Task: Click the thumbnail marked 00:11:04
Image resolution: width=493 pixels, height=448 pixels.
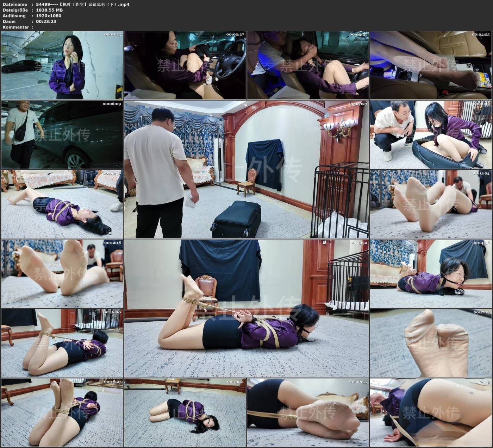Action: 431,204
